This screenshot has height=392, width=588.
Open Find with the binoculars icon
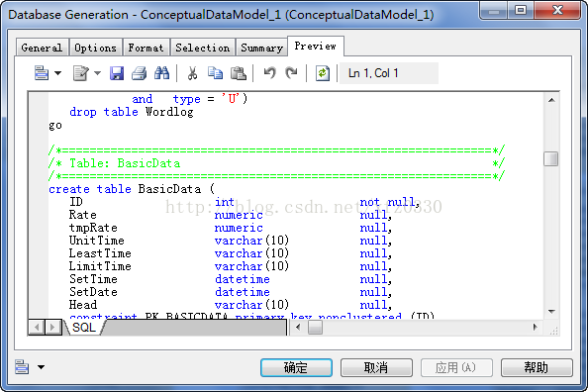tap(162, 73)
